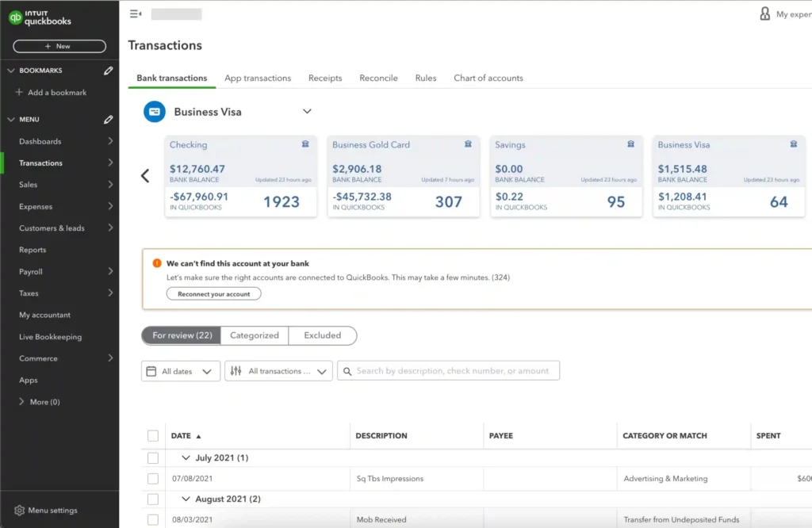Click the bank icon on Business Visa card
This screenshot has height=528, width=812.
click(x=793, y=144)
